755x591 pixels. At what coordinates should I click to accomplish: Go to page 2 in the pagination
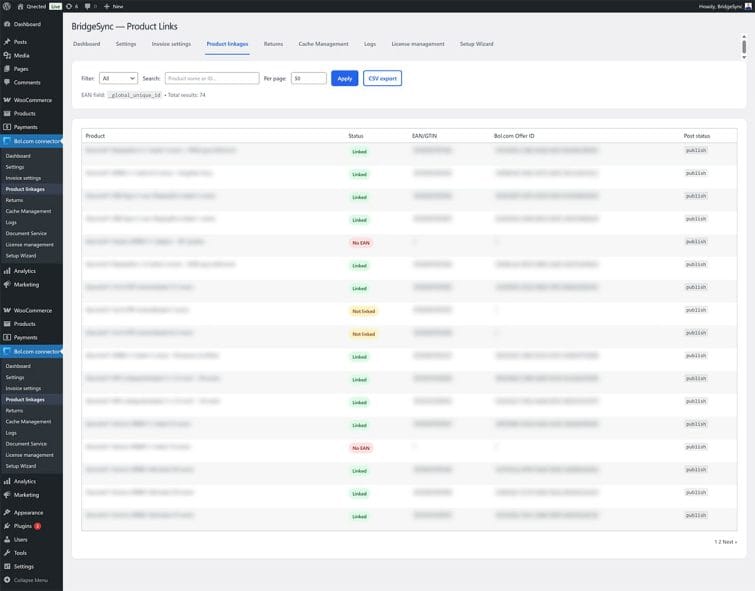point(720,542)
